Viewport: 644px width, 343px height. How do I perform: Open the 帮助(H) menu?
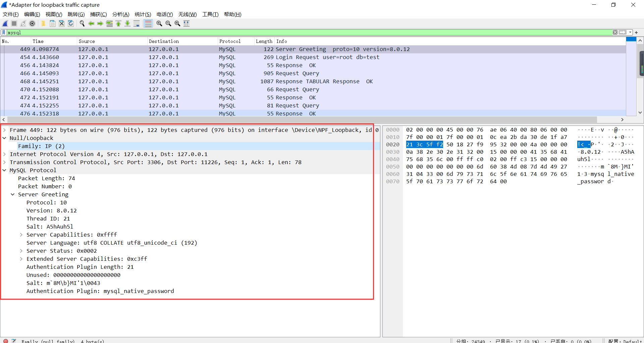pos(233,14)
